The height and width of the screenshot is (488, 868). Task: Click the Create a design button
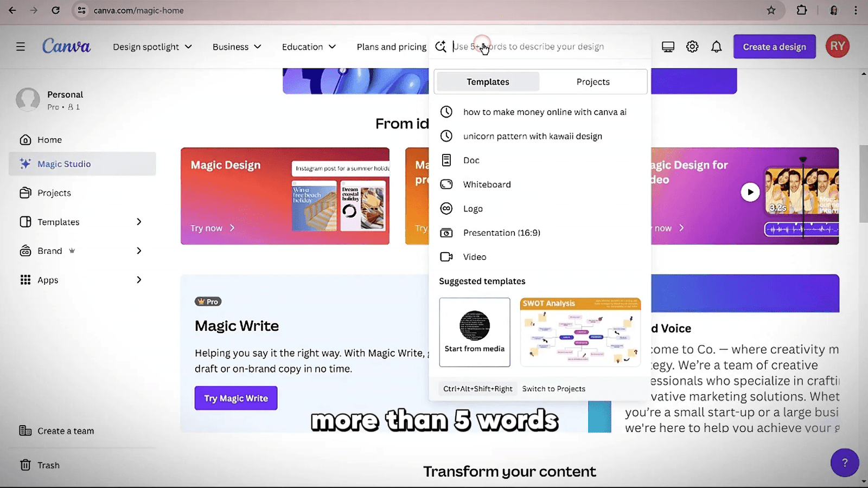coord(774,47)
